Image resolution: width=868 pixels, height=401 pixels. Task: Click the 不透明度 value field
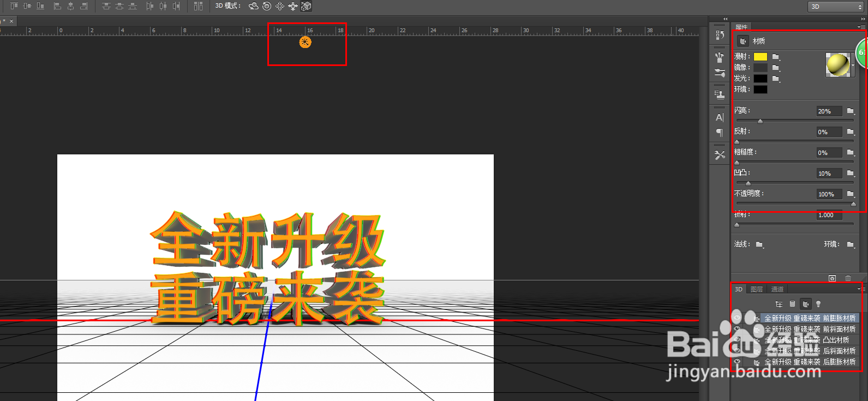(829, 194)
